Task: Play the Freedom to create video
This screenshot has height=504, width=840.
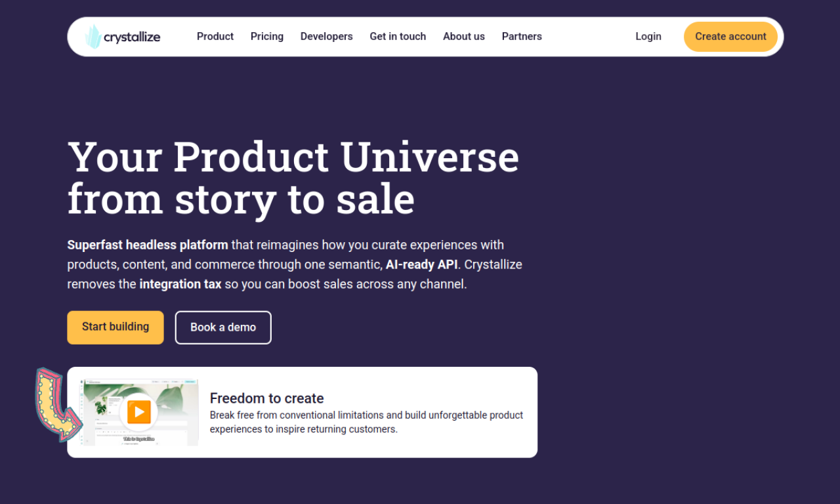Action: coord(138,412)
